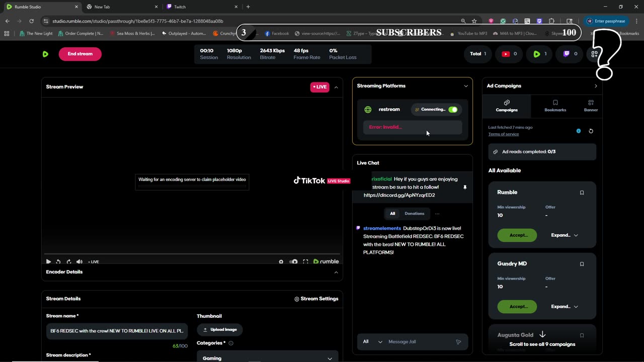
Task: Open the preview player settings gear
Action: point(281,261)
